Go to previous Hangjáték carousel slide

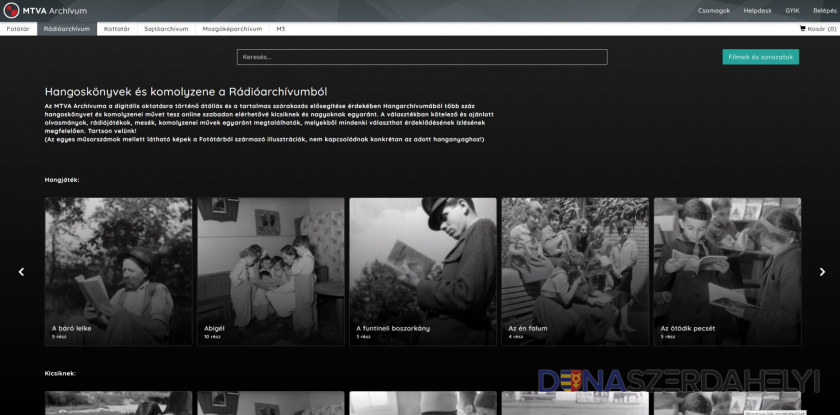21,272
